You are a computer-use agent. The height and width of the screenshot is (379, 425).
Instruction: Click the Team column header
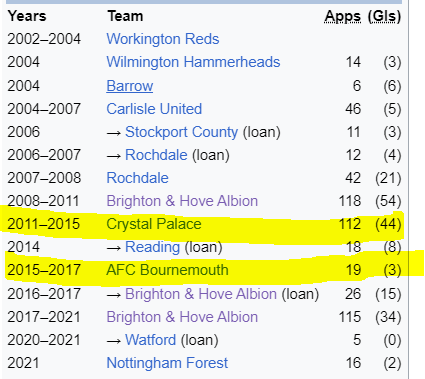pos(125,16)
